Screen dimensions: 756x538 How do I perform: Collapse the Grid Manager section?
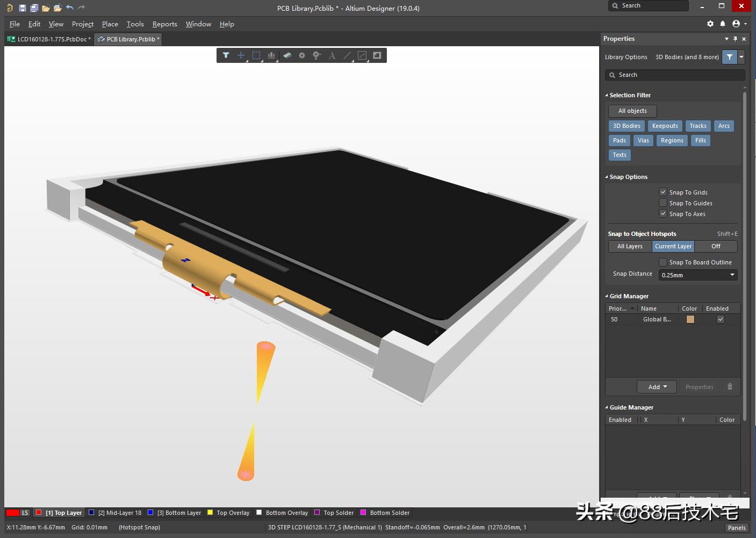[607, 296]
